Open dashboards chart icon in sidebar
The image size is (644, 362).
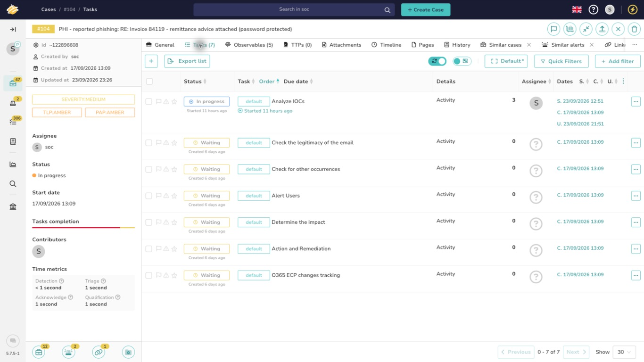[x=13, y=165]
